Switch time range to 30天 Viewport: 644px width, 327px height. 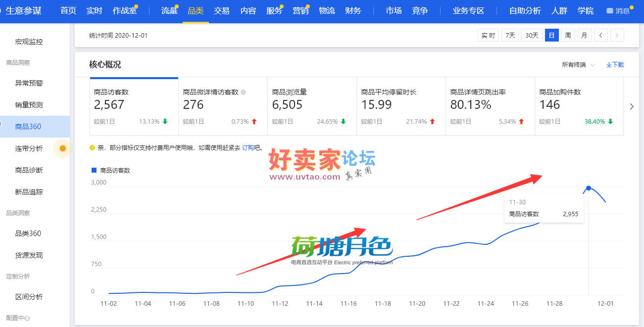(532, 35)
